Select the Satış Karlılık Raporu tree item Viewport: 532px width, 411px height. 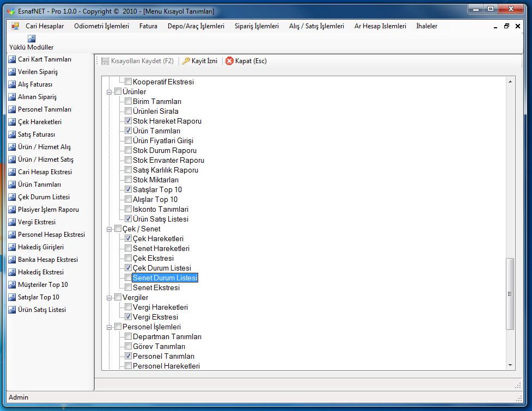pos(165,170)
